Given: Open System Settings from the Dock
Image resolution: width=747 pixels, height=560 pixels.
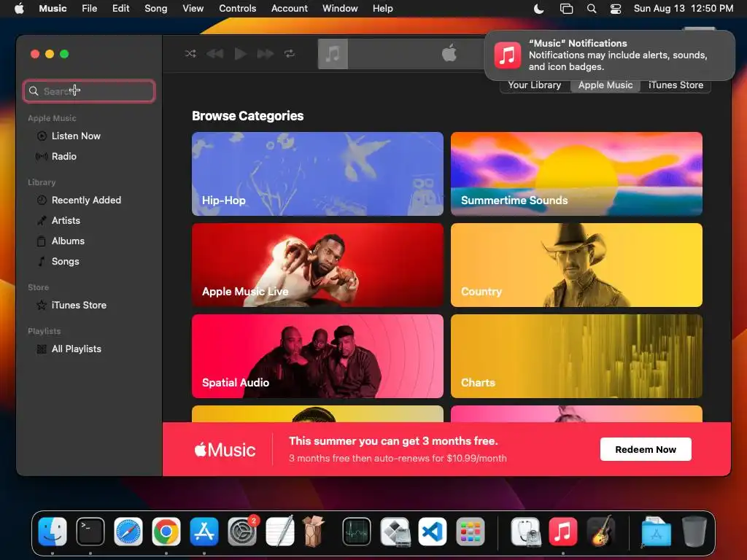Looking at the screenshot, I should tap(242, 532).
